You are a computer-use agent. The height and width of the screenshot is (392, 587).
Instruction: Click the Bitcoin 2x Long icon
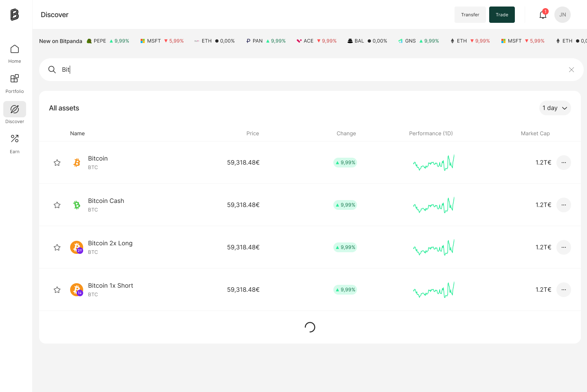[x=77, y=247]
